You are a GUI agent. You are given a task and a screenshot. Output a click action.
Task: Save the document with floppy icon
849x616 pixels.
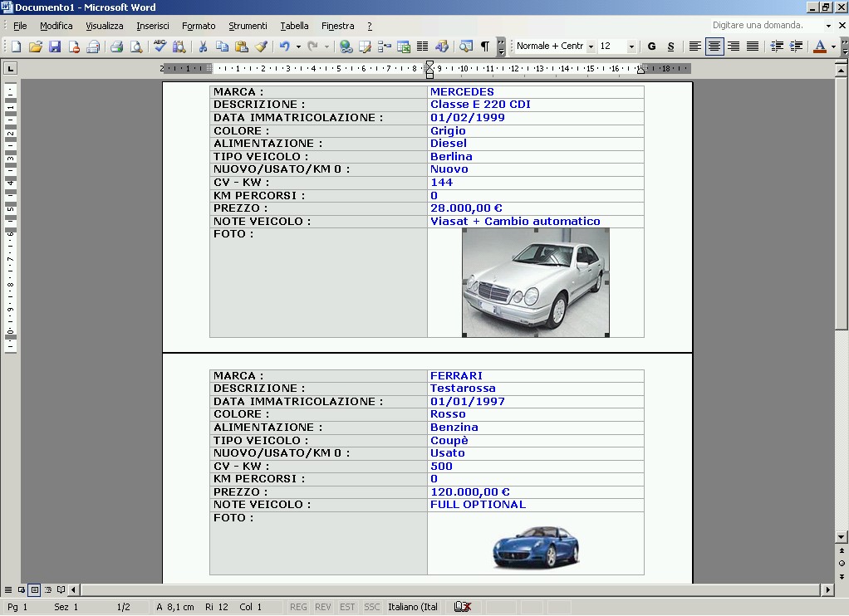pos(55,46)
